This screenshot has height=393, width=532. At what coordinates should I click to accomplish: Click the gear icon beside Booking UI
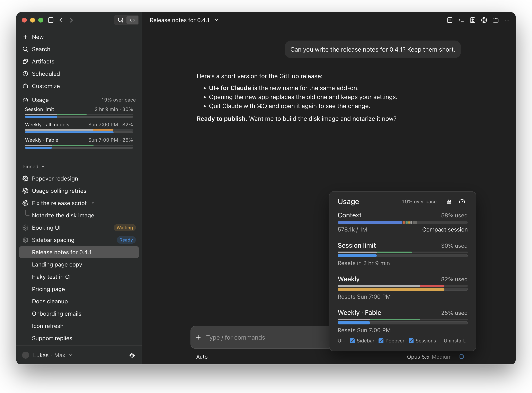tap(25, 228)
